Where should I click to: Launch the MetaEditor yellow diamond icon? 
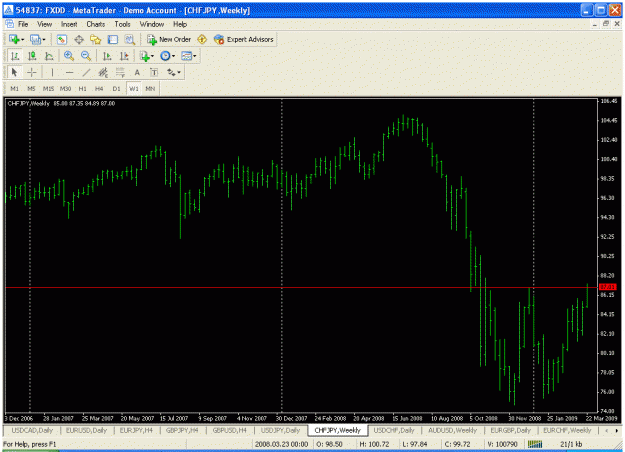[x=202, y=39]
